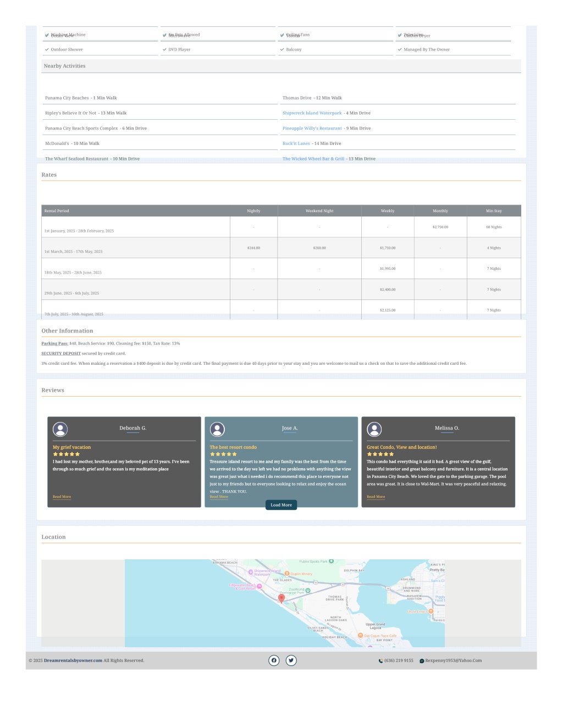The image size is (563, 728).
Task: Click the $2,125.00 weekly rate cell
Action: click(x=388, y=310)
